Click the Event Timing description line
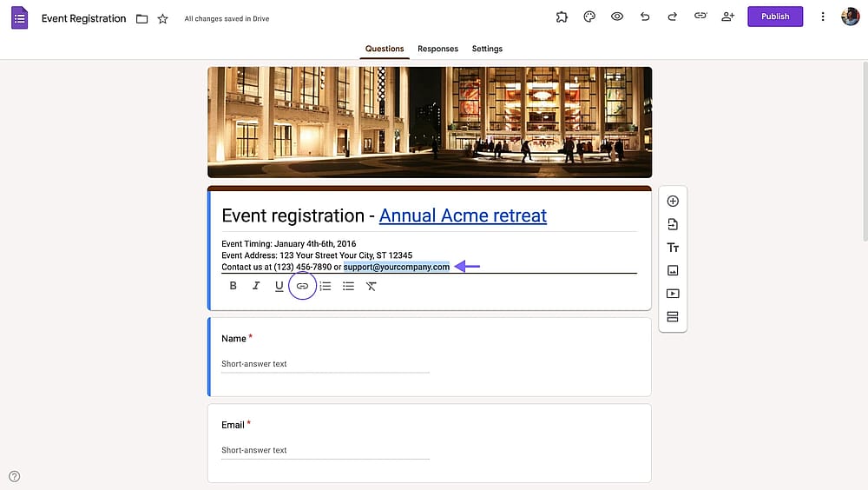This screenshot has height=490, width=868. [x=288, y=244]
